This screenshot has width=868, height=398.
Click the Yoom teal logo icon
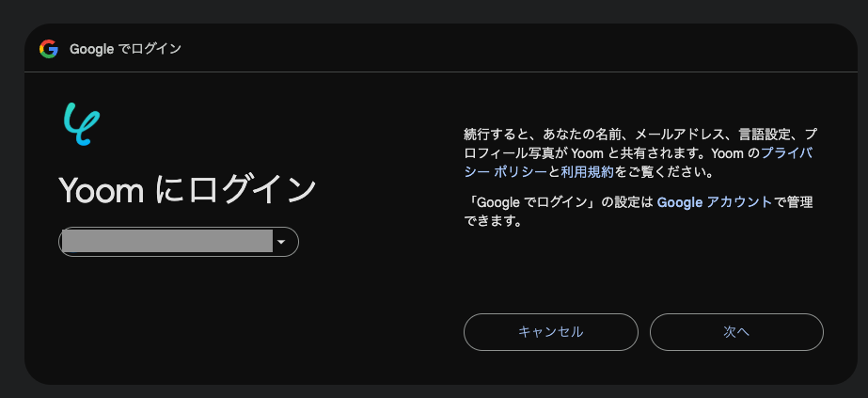point(82,125)
